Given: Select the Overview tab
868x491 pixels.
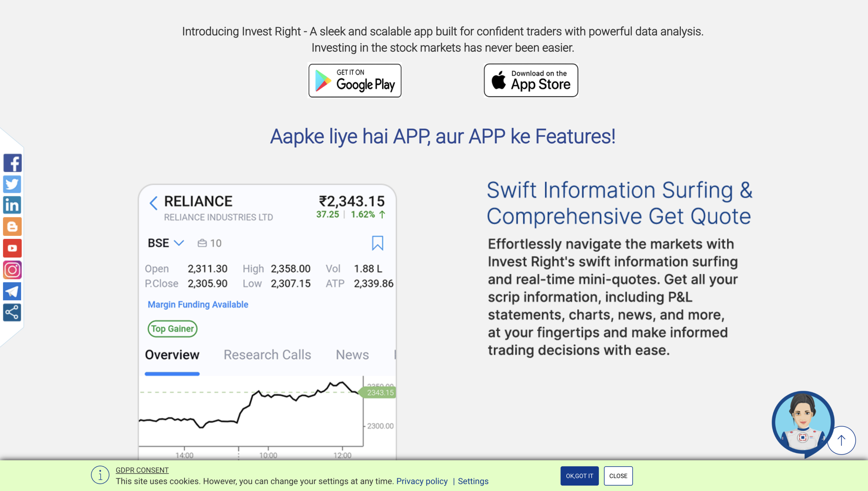Looking at the screenshot, I should [x=172, y=355].
